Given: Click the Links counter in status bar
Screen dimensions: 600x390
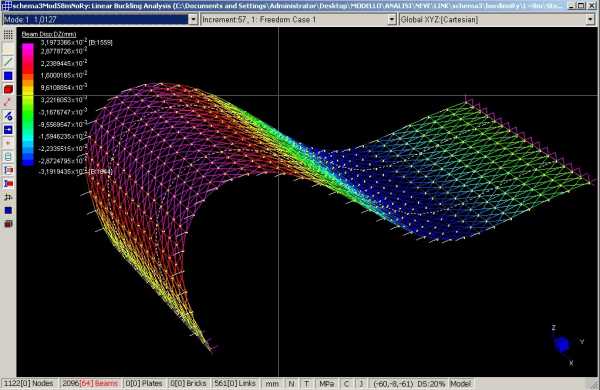Looking at the screenshot, I should [x=235, y=383].
